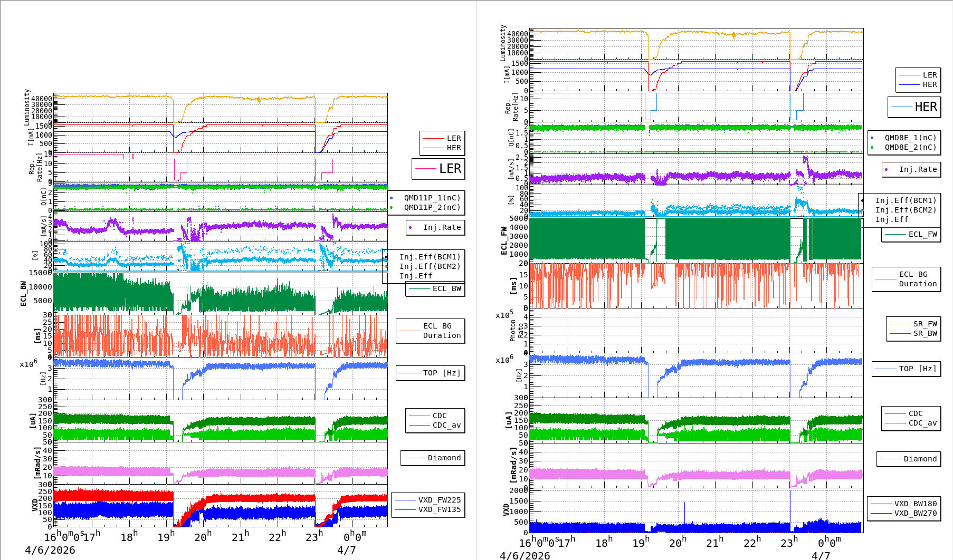Viewport: 953px width, 560px height.
Task: Click the green ECL_FW line swatch in legend
Action: [x=895, y=235]
